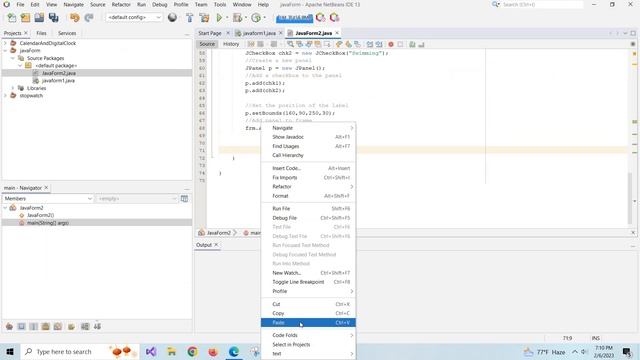Switch to the javaform1.java editor tab
Screen dimensions: 640x360
(259, 33)
